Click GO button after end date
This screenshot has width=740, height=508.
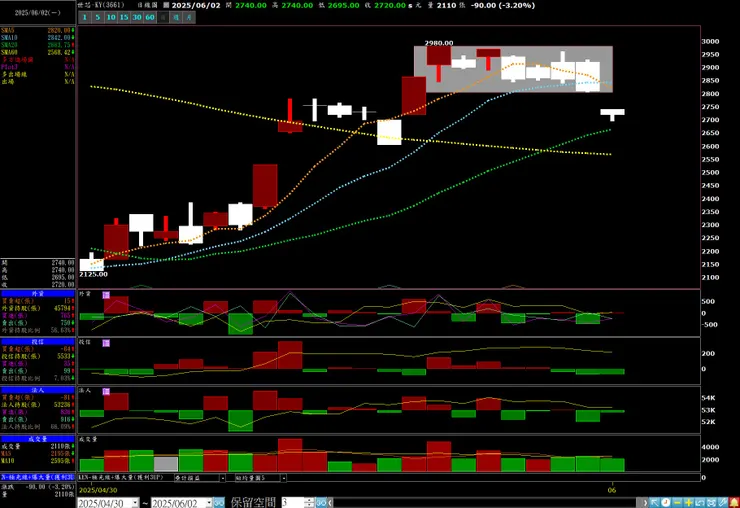(x=219, y=503)
